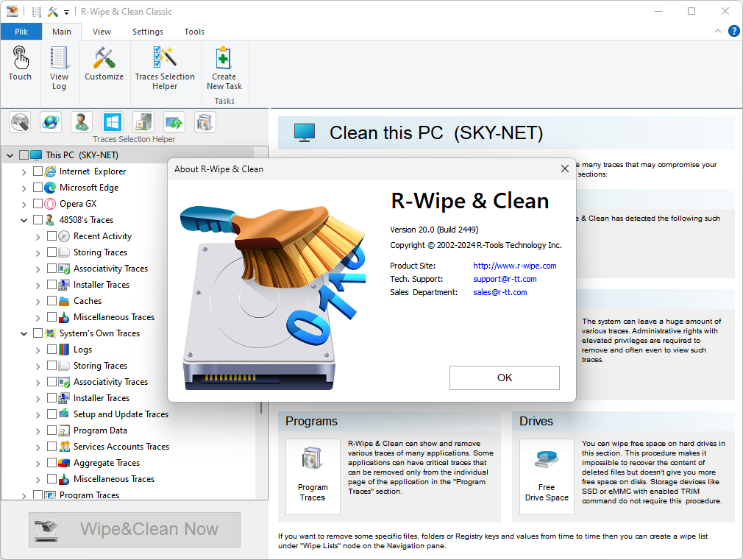
Task: Check the Caches checkbox
Action: [x=52, y=301]
